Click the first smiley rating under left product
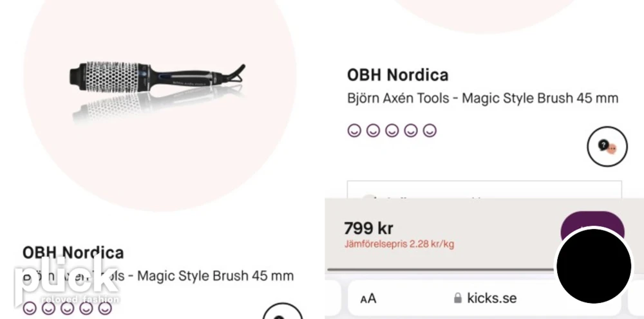Screen dimensions: 644x319 [29, 308]
